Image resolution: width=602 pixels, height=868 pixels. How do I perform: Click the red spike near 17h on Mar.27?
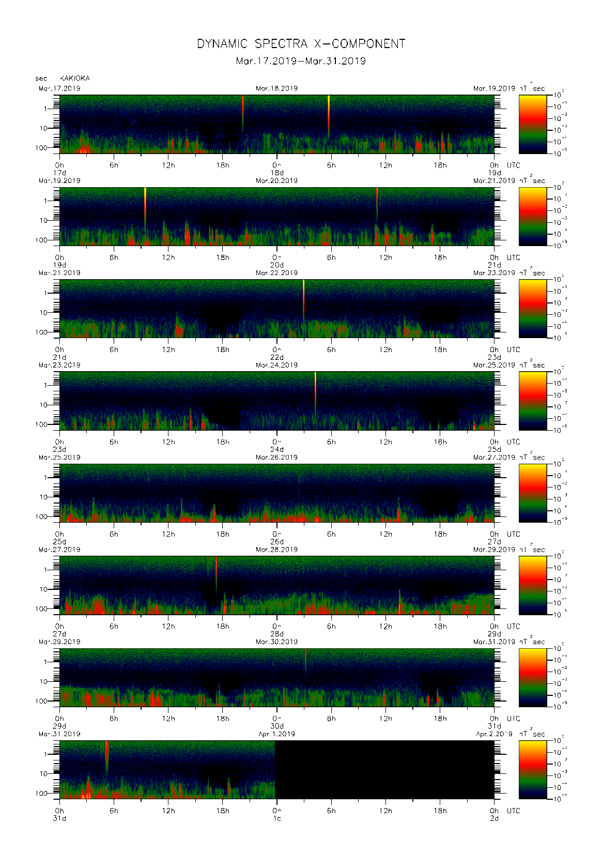(x=216, y=575)
